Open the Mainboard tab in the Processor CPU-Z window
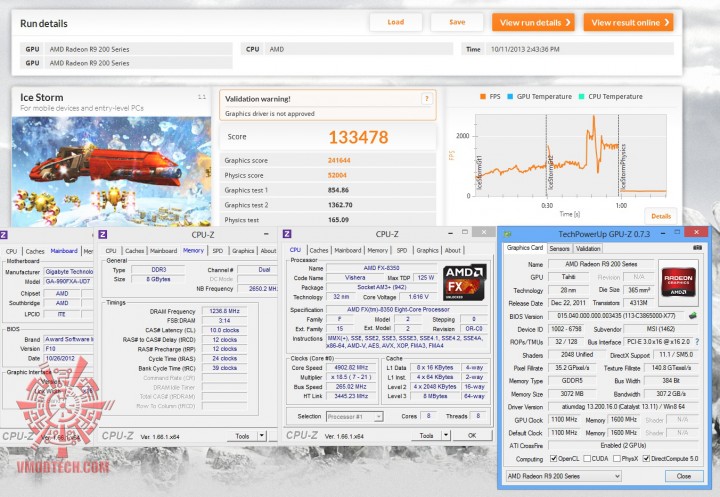 point(348,250)
